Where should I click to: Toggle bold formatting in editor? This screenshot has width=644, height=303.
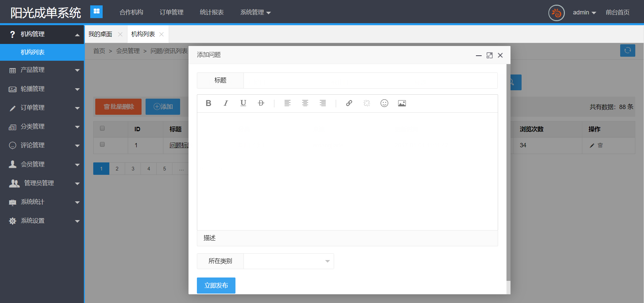point(208,103)
